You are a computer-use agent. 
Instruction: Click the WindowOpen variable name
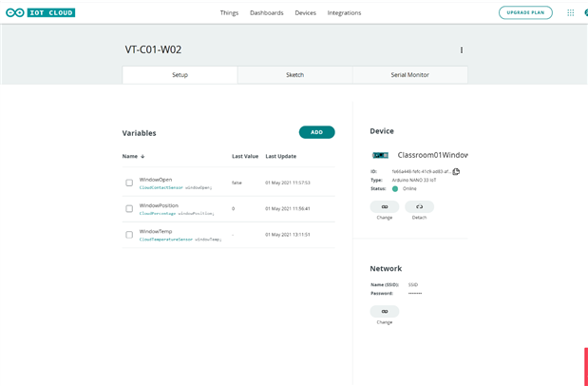tap(156, 180)
